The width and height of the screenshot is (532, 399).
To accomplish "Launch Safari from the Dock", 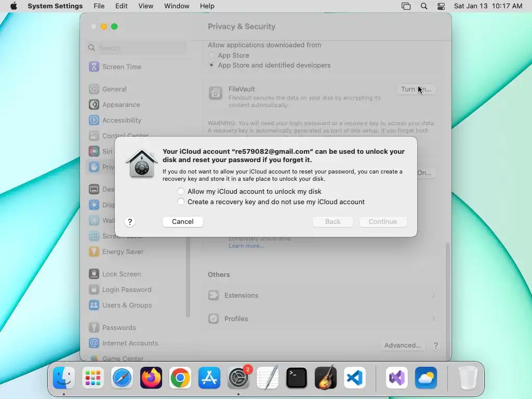I will (122, 378).
